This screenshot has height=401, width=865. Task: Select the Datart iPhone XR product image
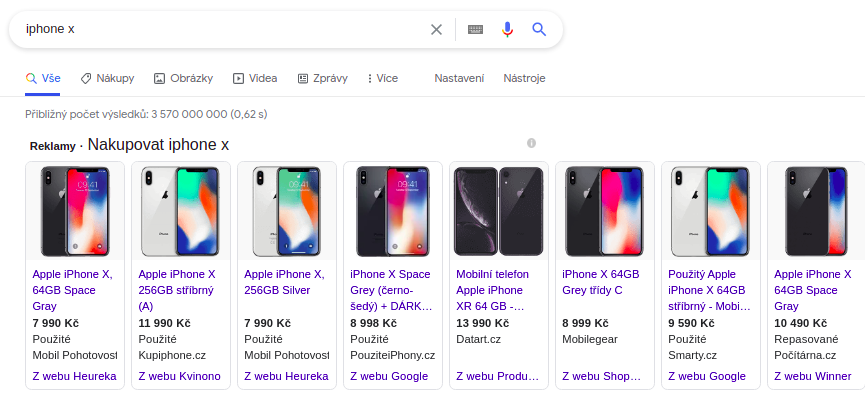tap(499, 211)
